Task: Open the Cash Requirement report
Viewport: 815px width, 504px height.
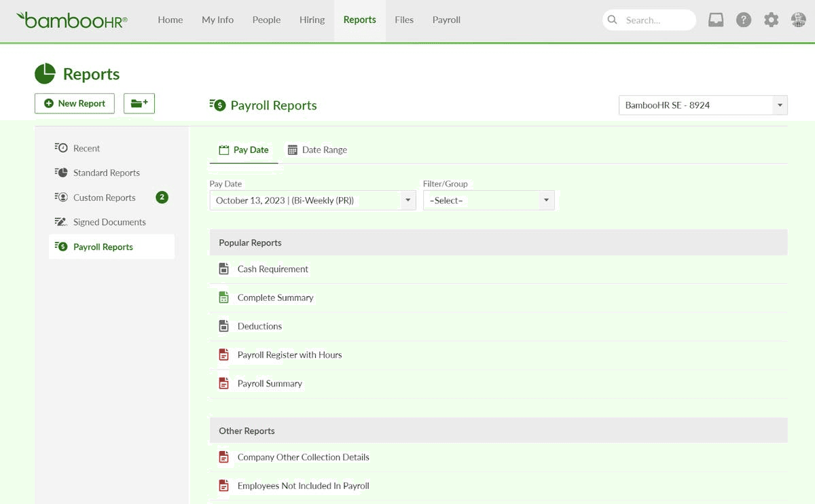Action: click(273, 269)
